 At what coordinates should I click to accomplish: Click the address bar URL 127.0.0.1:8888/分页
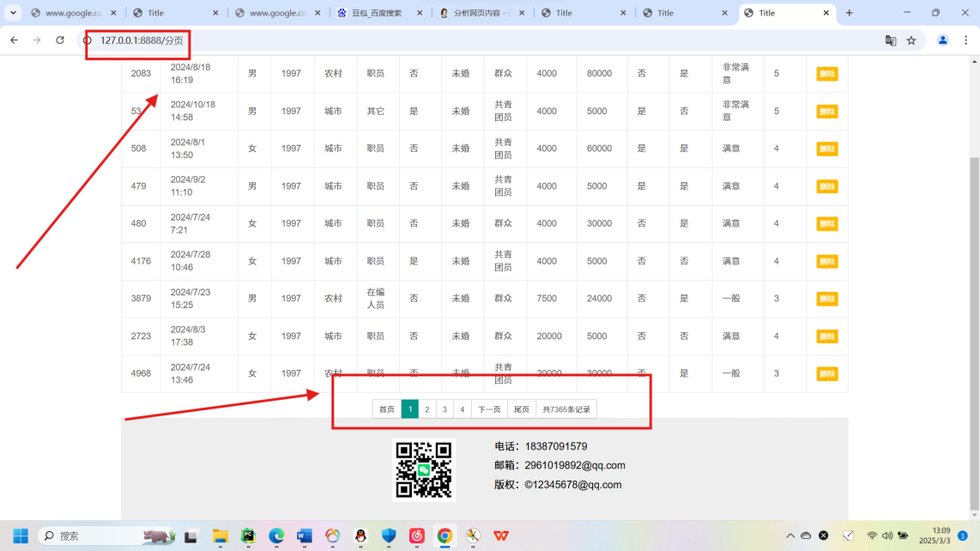click(x=142, y=40)
